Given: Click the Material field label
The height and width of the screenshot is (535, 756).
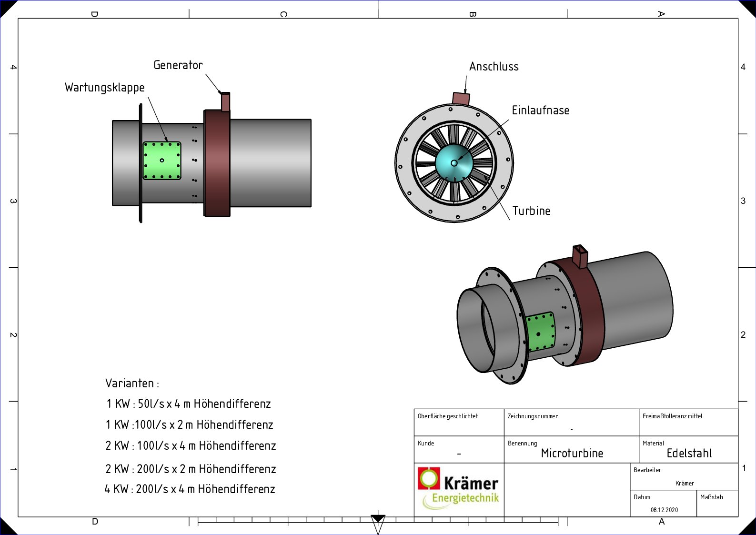Looking at the screenshot, I should pos(653,443).
